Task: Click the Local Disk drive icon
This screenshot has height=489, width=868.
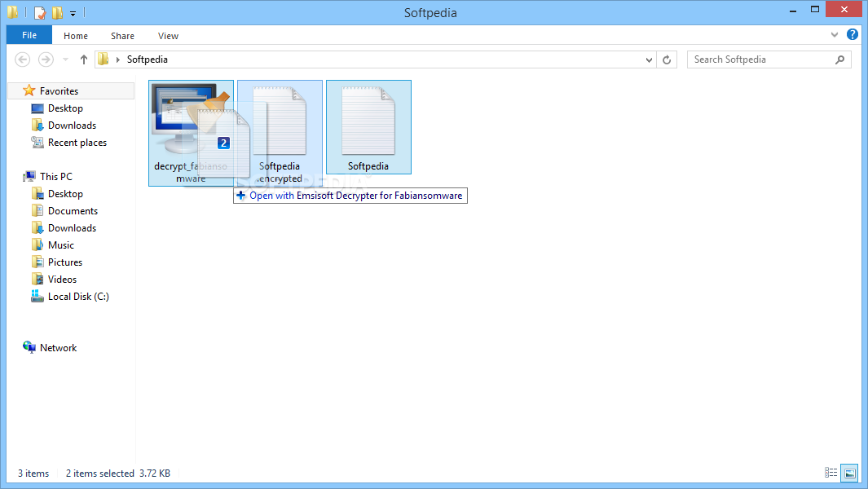Action: pos(37,297)
